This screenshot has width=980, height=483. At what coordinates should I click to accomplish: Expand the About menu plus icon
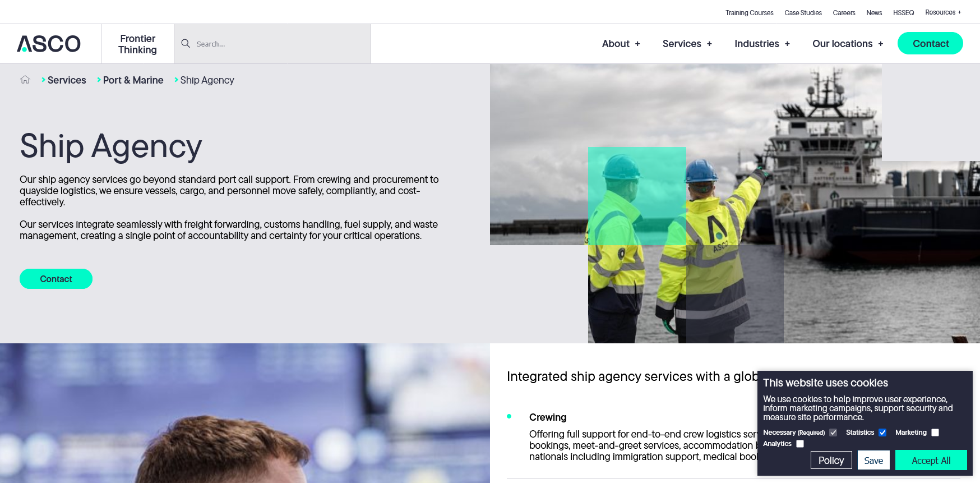[637, 44]
